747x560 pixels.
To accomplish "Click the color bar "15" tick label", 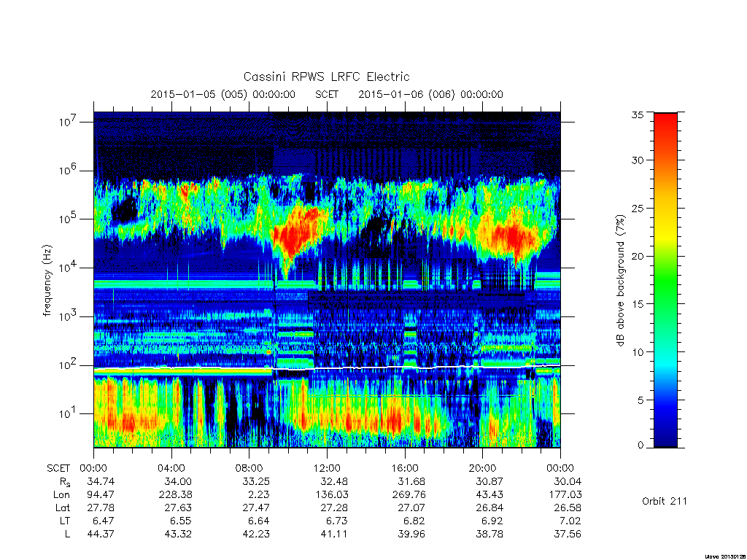I will (x=637, y=304).
